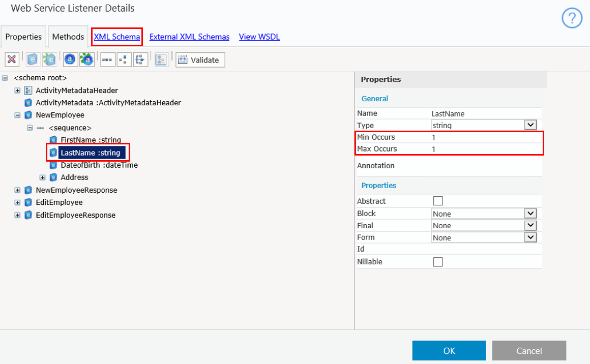Click the Min Occurs value field
This screenshot has width=590, height=364.
point(486,137)
